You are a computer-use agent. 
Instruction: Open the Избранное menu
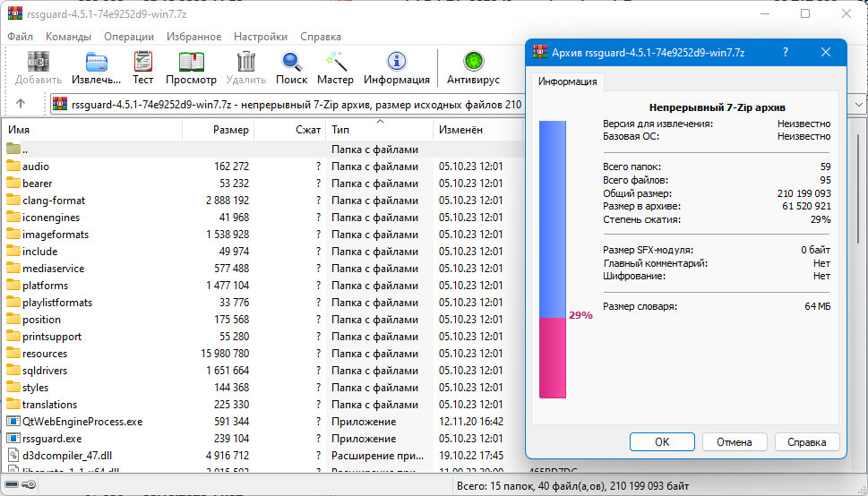click(x=193, y=37)
